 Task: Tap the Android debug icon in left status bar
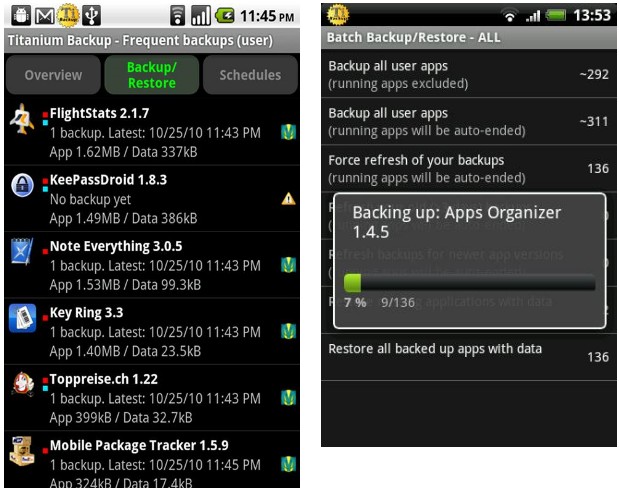[x=21, y=16]
